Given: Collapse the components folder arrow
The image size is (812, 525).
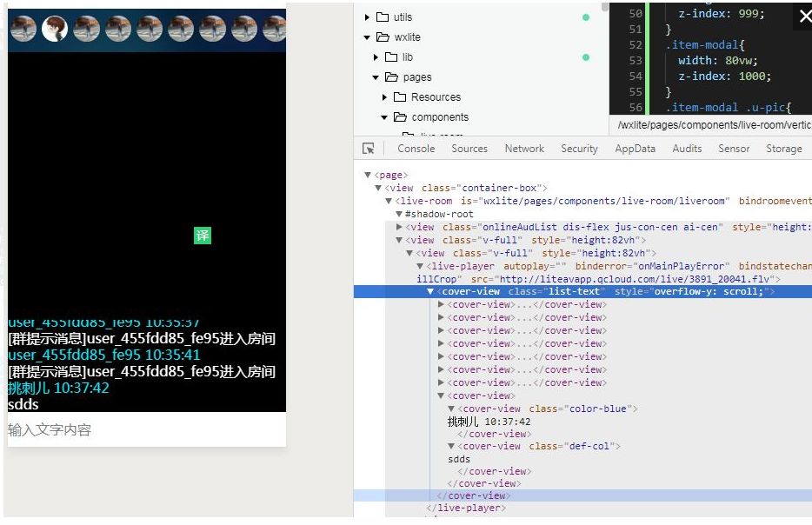Looking at the screenshot, I should [x=384, y=117].
